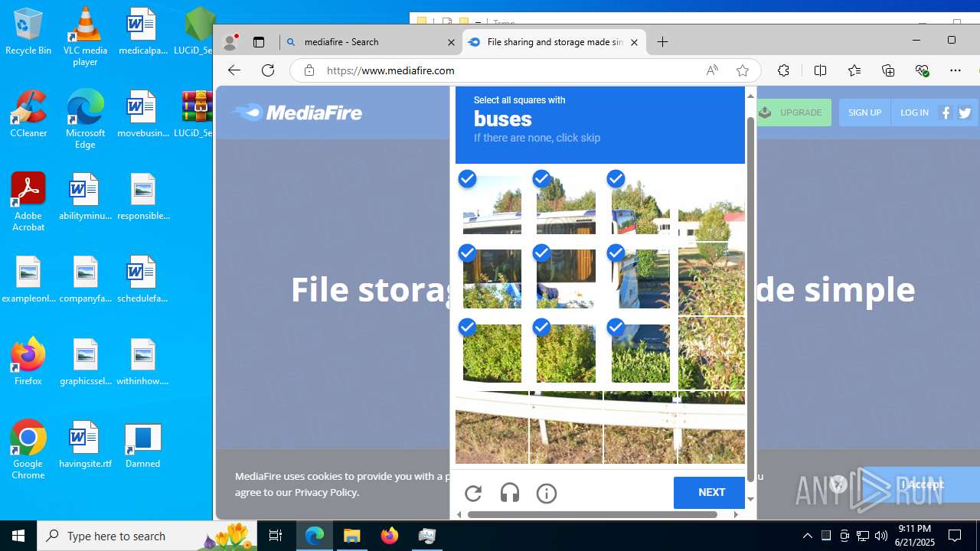The height and width of the screenshot is (551, 980).
Task: Select havingsite.rtf desktop file
Action: [x=85, y=444]
